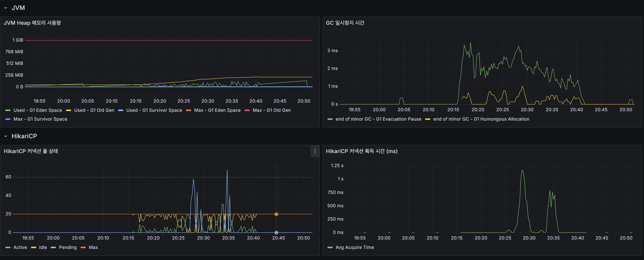Screen dimensions: 644x260
Task: Open the HikariCP 커넥션 풀 상태 panel menu
Action: (315, 152)
